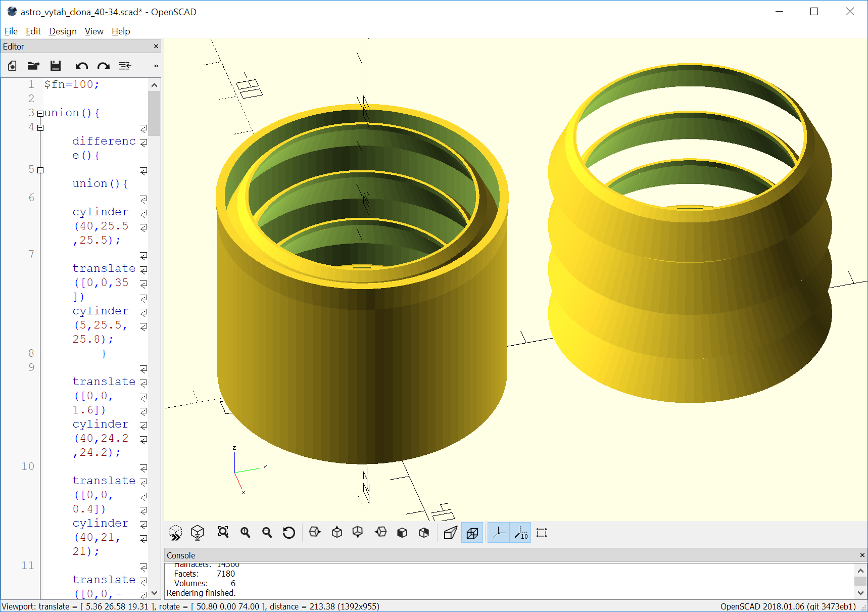
Task: Click the editor scrollbar down arrow
Action: pyautogui.click(x=155, y=593)
